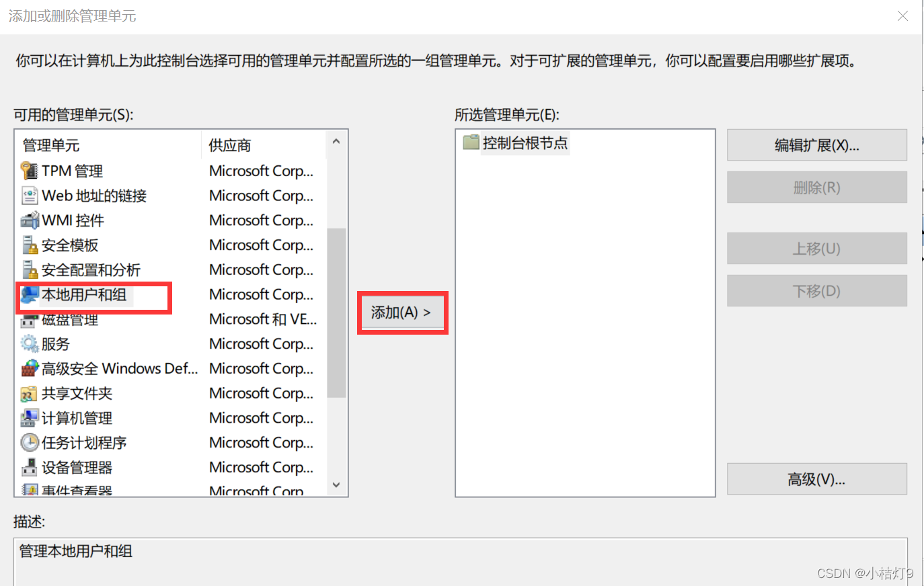Click the 高级安全 Windows Defender firewall icon

[x=30, y=368]
